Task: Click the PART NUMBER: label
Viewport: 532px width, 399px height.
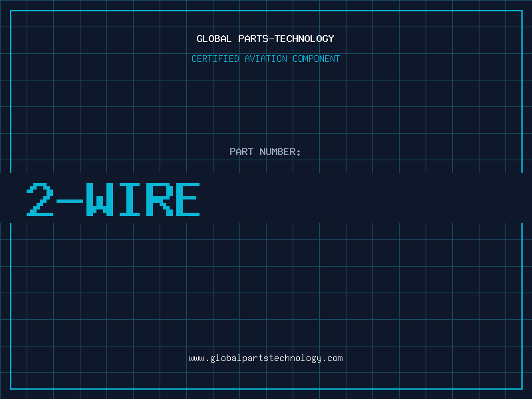Action: point(265,152)
